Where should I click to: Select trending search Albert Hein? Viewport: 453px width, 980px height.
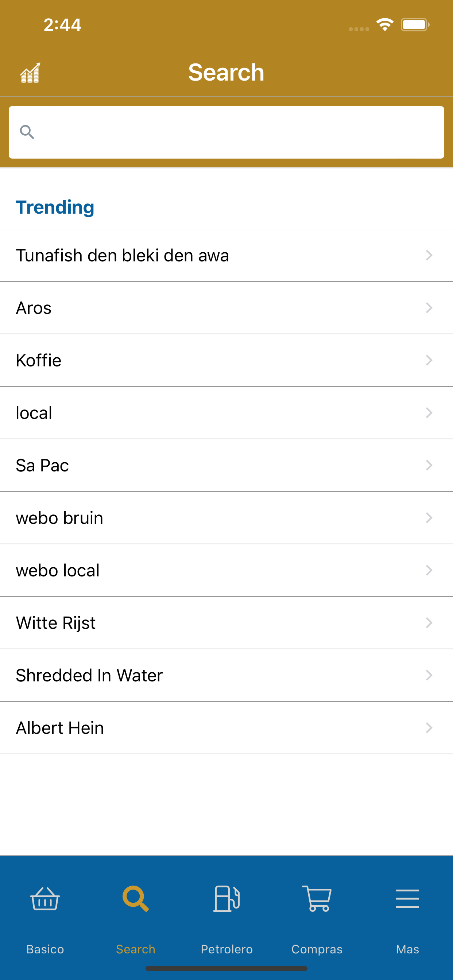(x=226, y=728)
